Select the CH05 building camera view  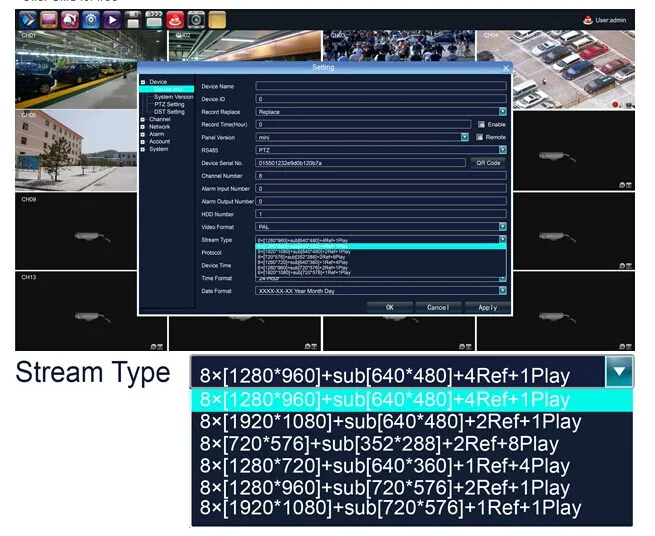76,150
